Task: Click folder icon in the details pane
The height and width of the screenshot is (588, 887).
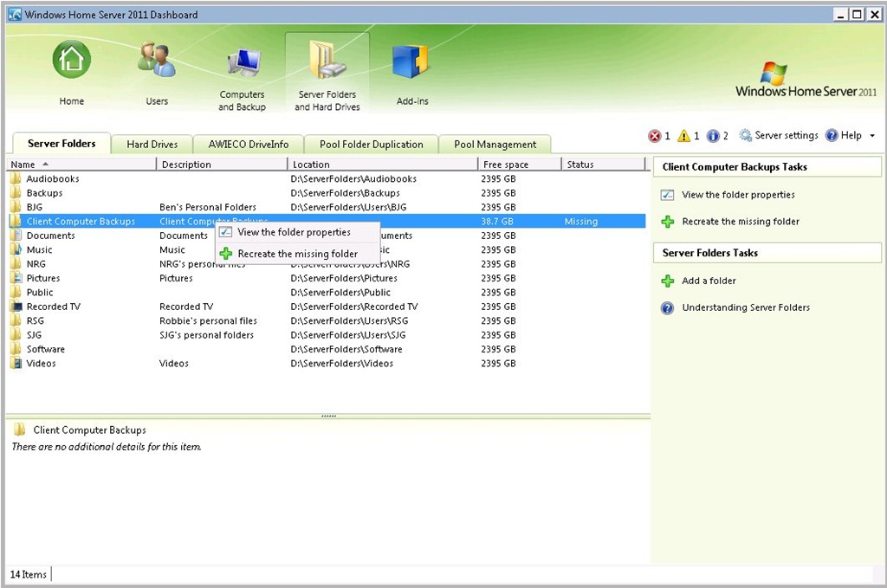Action: 19,430
